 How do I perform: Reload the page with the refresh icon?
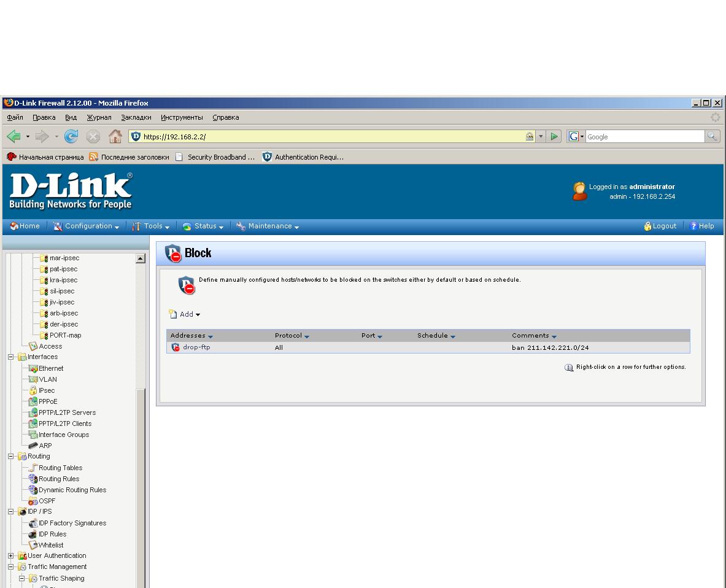click(x=71, y=136)
